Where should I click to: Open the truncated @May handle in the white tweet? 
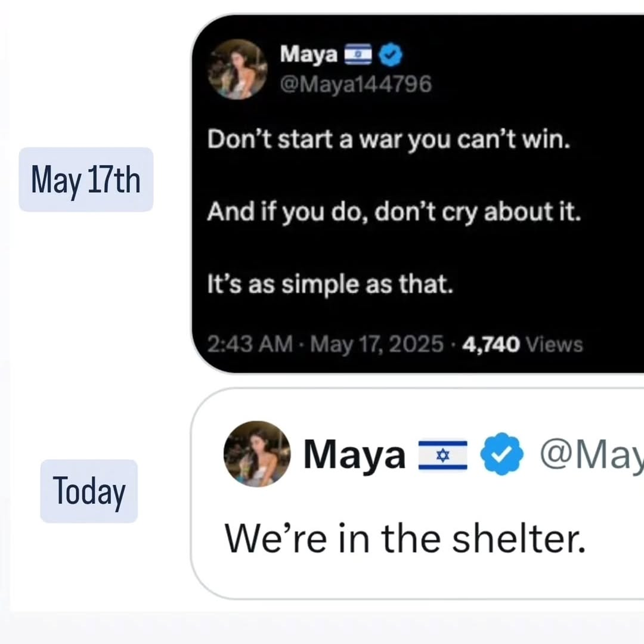pos(590,455)
